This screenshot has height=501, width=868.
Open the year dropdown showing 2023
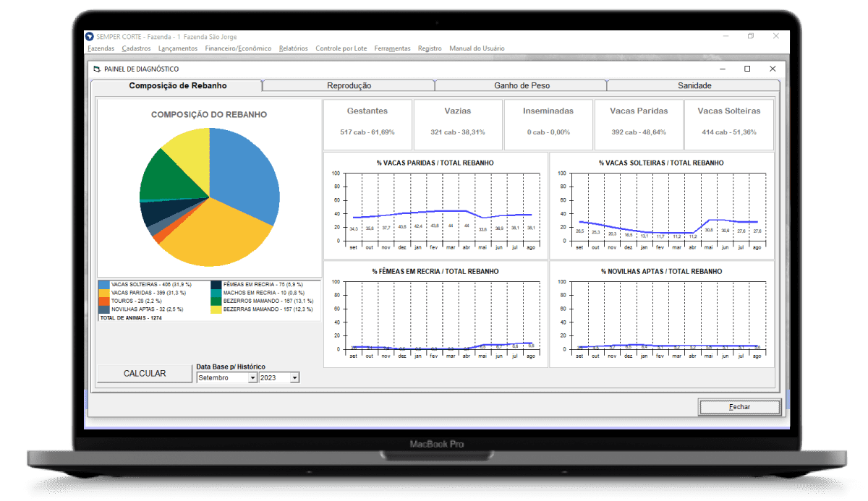(294, 377)
